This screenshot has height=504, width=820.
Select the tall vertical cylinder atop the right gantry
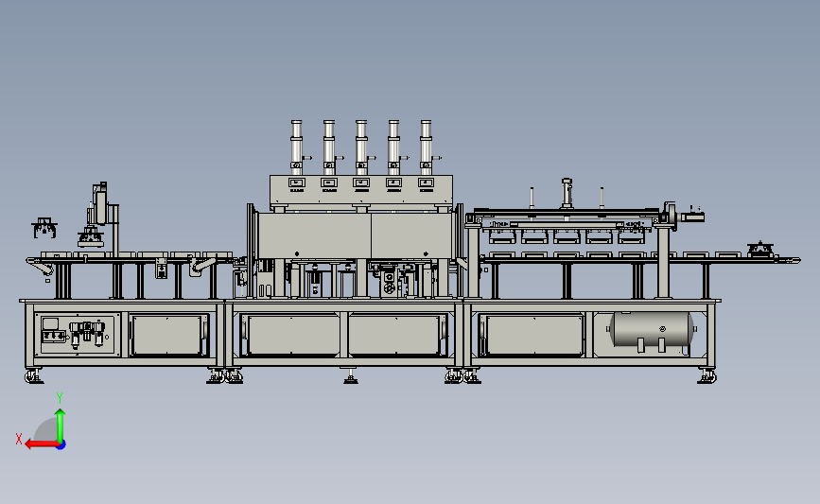(x=567, y=193)
